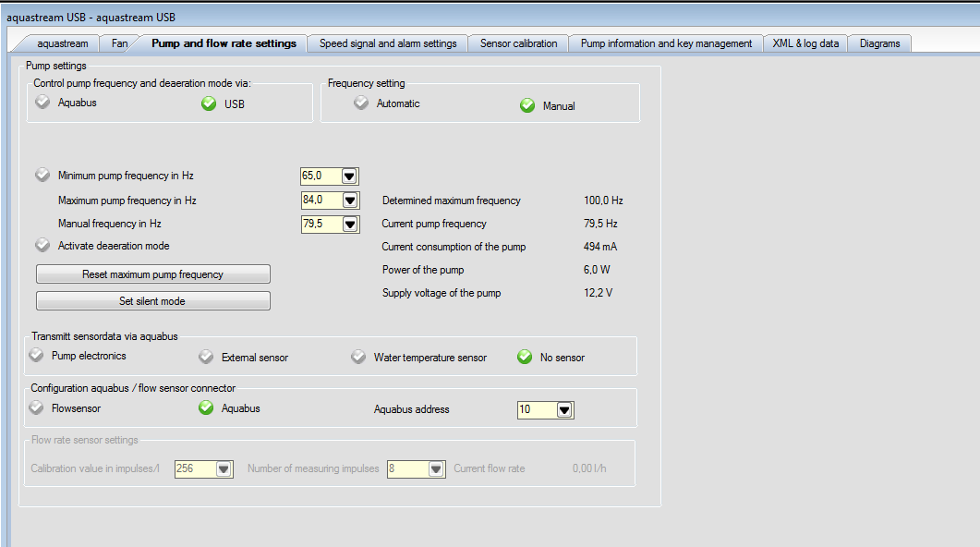Click Supply voltage of the pump label

(x=442, y=293)
